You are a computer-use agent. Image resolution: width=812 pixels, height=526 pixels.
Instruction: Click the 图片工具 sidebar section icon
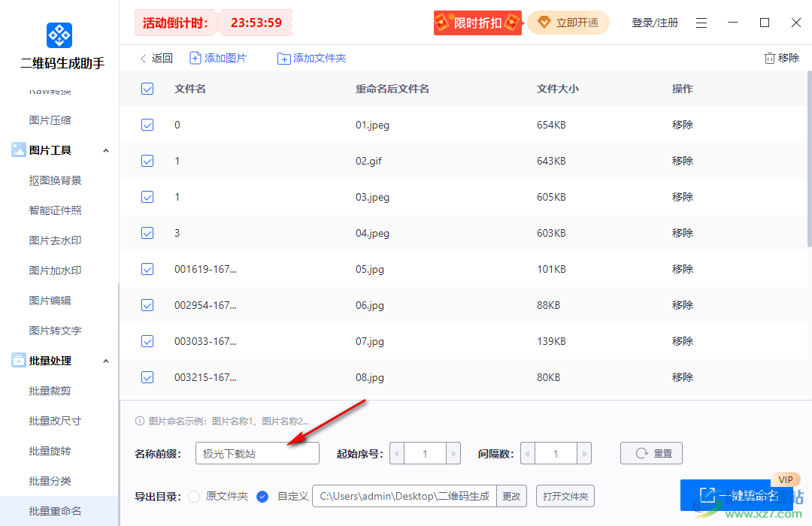click(x=17, y=150)
